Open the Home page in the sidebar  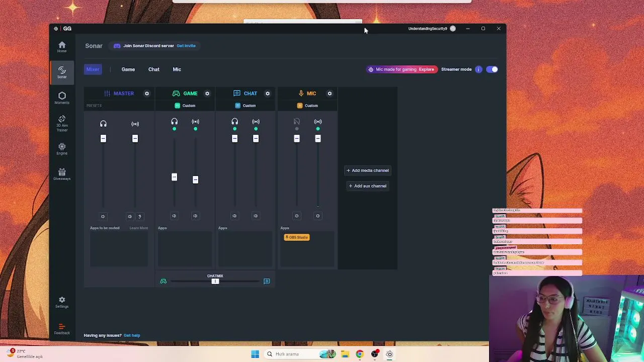pyautogui.click(x=62, y=47)
